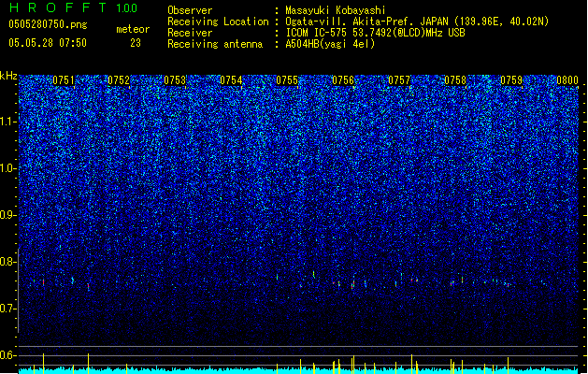588x374 pixels.
Task: Click the 0754 time marker
Action: [231, 80]
